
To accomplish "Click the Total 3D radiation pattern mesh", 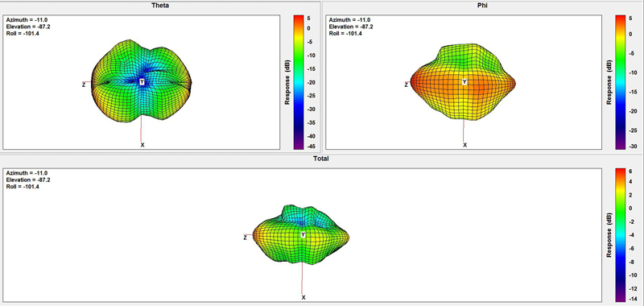I will pos(301,234).
